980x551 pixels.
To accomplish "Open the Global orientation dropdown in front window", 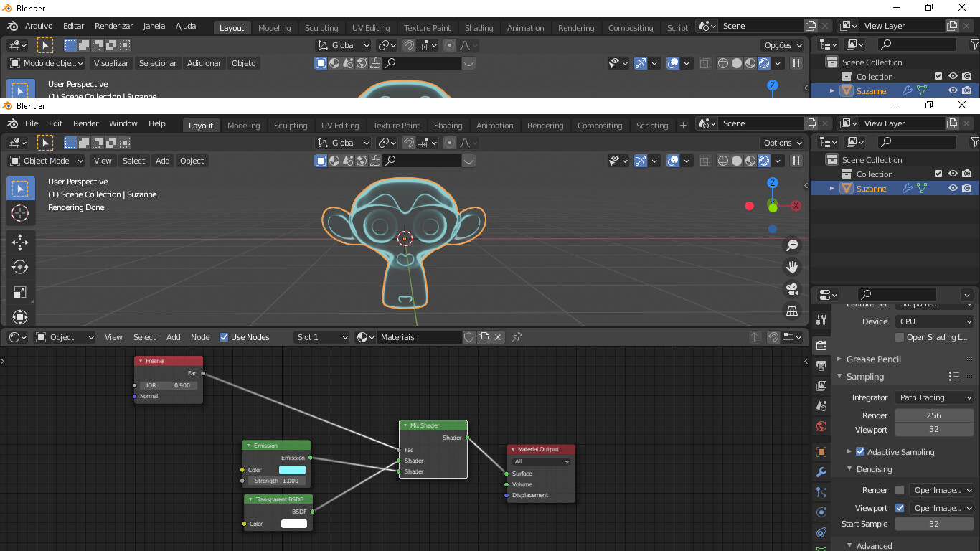I will coord(343,143).
